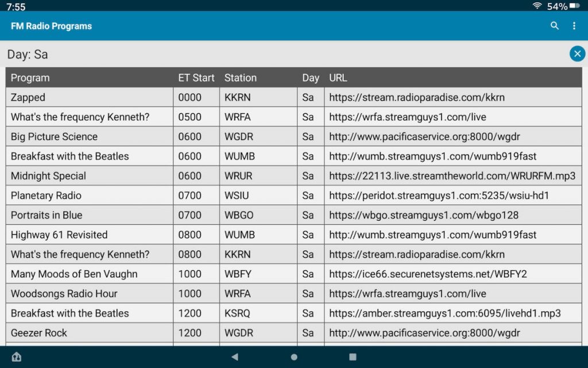
Task: Dismiss the Day: Sa filter chip
Action: pyautogui.click(x=577, y=53)
